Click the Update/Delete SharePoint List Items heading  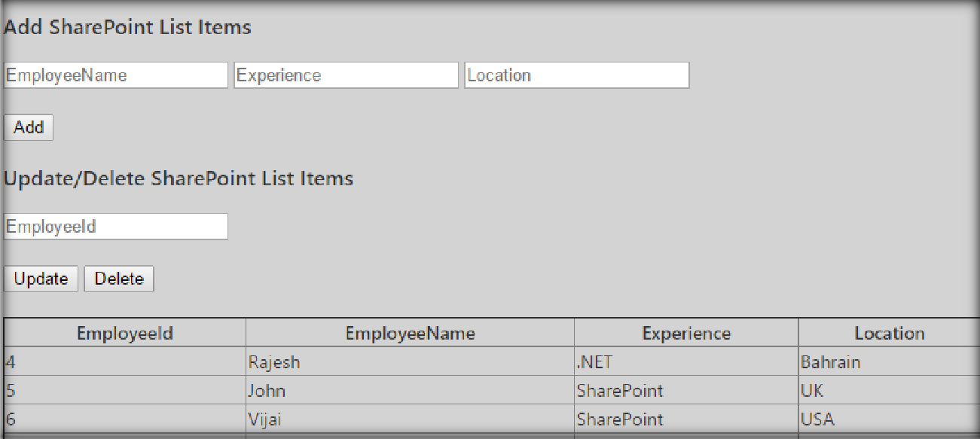pos(179,179)
